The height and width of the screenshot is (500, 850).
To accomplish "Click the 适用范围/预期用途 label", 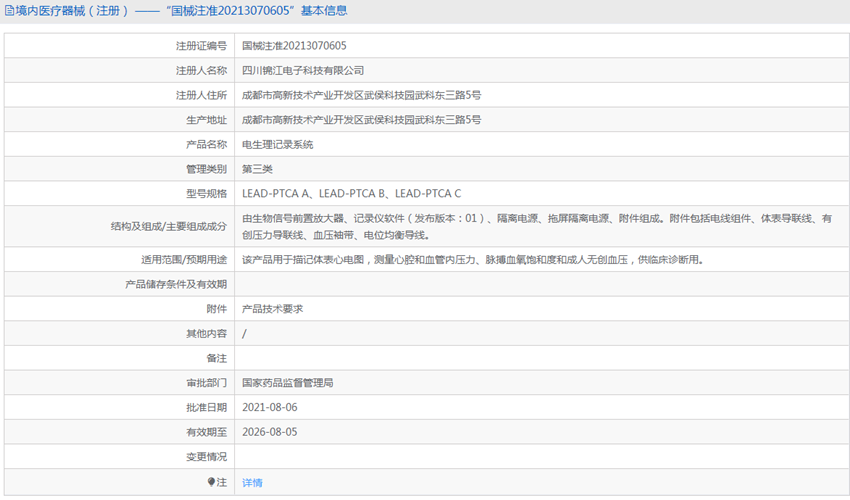I will pyautogui.click(x=184, y=260).
